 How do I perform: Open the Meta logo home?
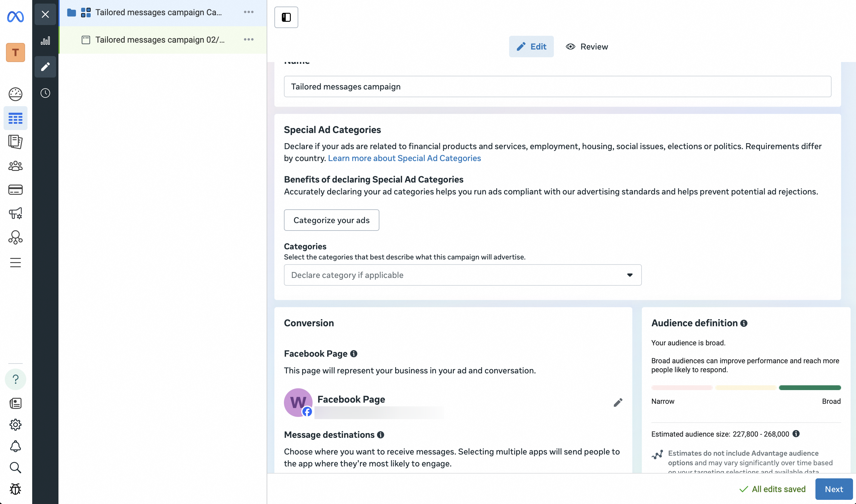[15, 16]
